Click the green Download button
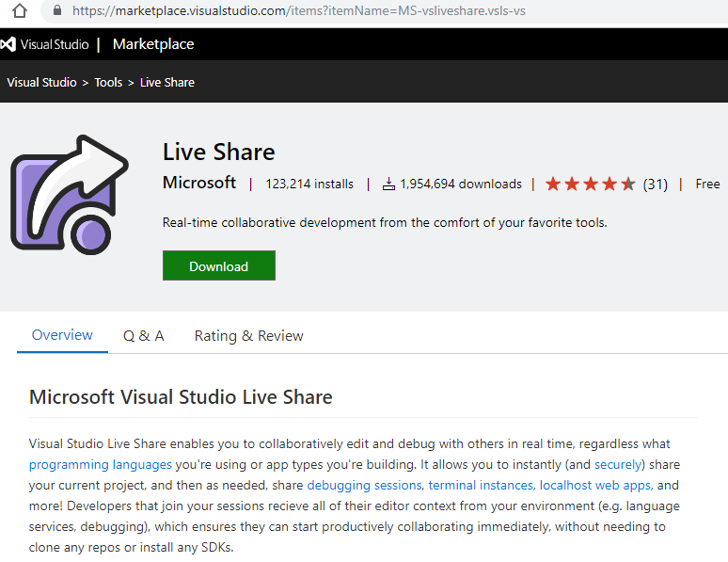Image resolution: width=728 pixels, height=562 pixels. [218, 265]
